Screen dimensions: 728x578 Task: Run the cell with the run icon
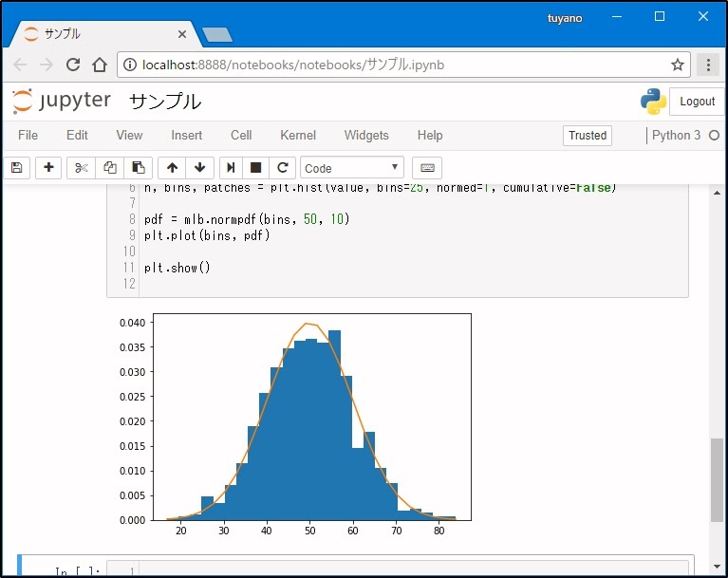[x=233, y=168]
